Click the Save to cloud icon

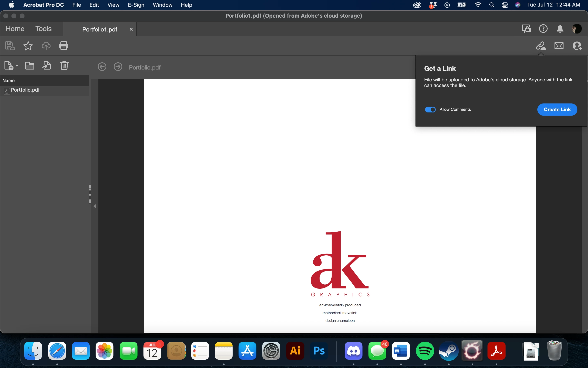tap(10, 46)
